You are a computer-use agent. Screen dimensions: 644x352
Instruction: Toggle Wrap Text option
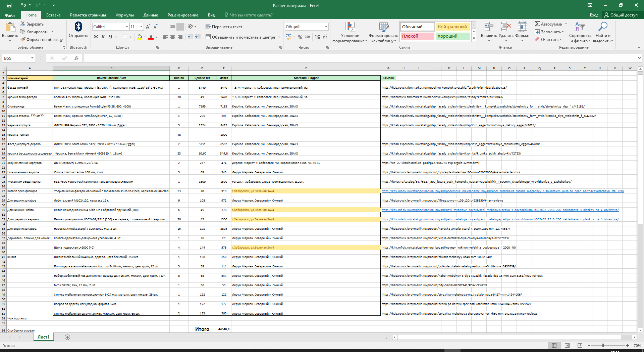[x=224, y=27]
